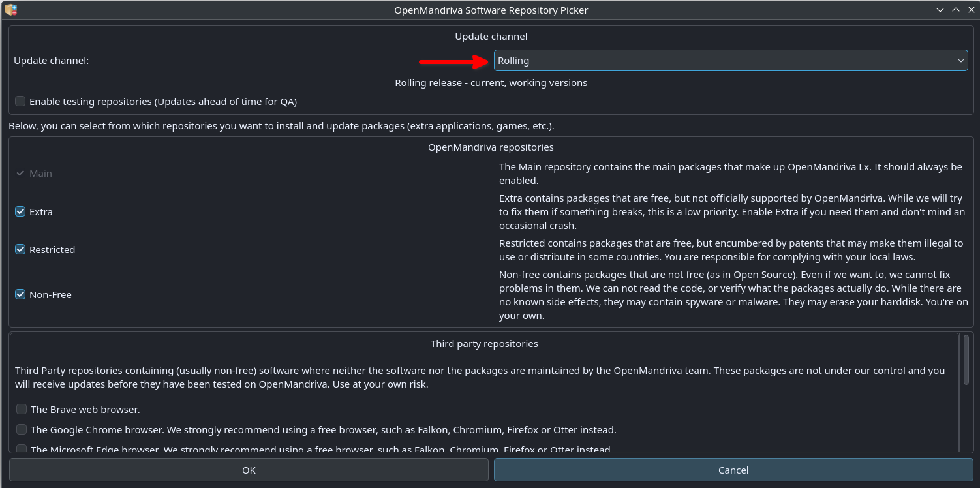Click the Third Party repositories warning paragraph
Screen dimensions: 980x488
coord(480,377)
